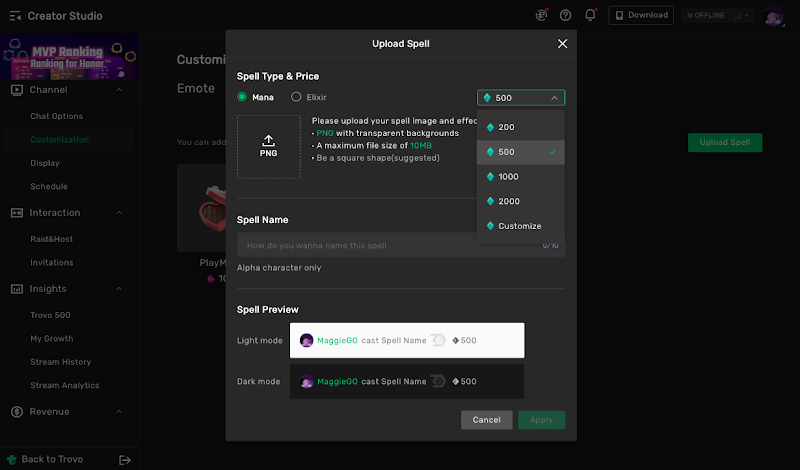Open the notifications bell icon
This screenshot has height=470, width=800.
tap(590, 15)
